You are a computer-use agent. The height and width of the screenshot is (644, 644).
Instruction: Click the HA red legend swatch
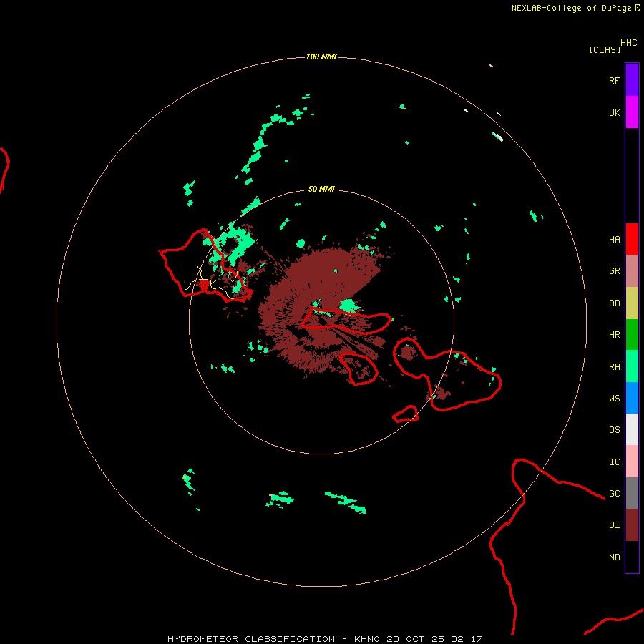(x=632, y=238)
